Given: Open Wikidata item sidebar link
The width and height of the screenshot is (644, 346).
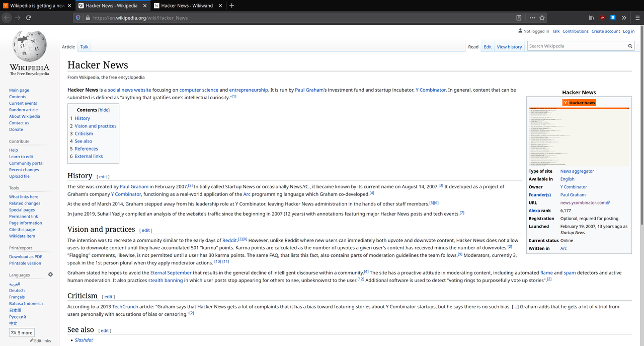Looking at the screenshot, I should pyautogui.click(x=22, y=236).
